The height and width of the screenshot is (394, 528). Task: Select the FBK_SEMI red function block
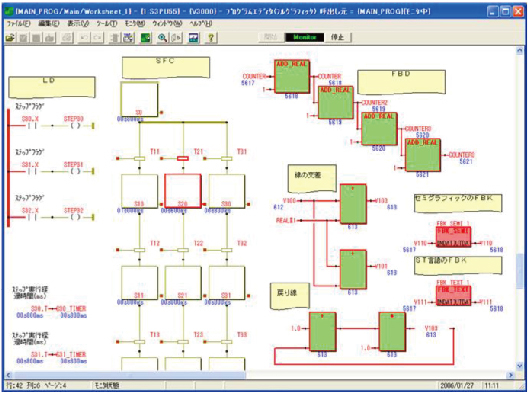pos(453,237)
